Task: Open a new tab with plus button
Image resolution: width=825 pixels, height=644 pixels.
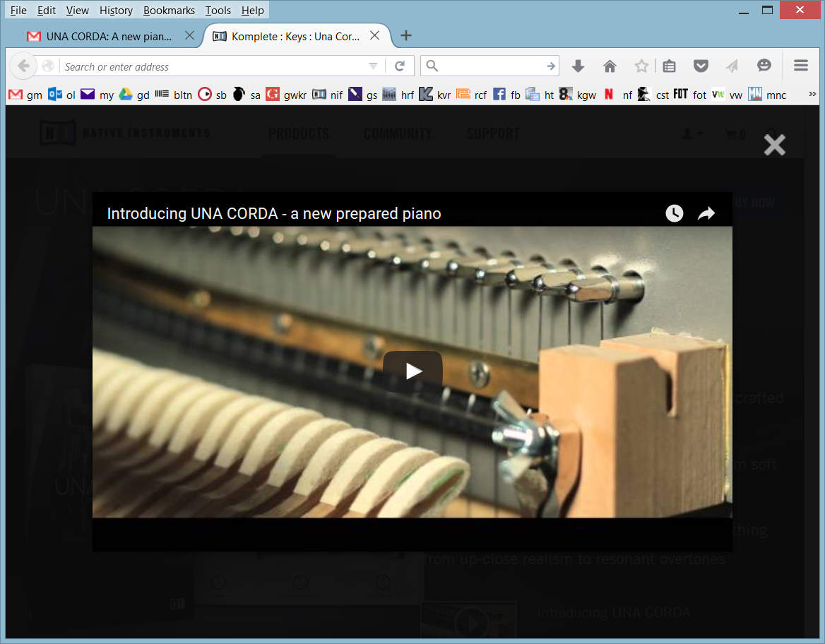Action: (405, 36)
